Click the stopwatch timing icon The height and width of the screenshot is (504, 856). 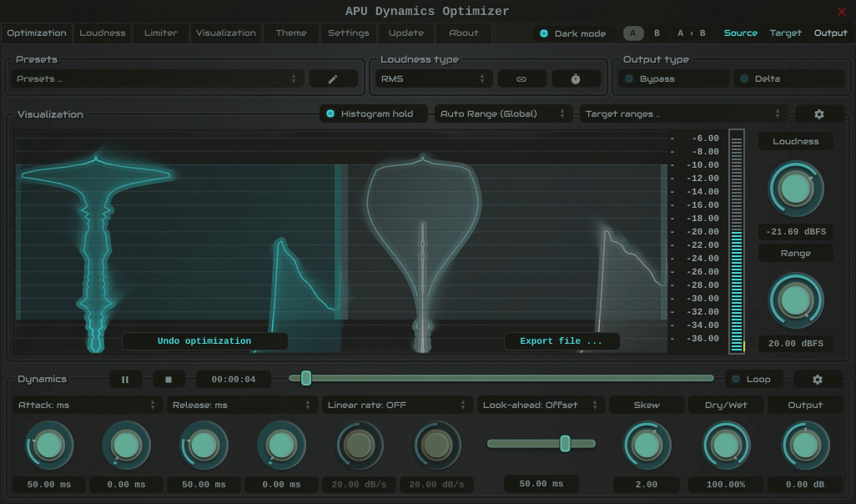tap(576, 79)
